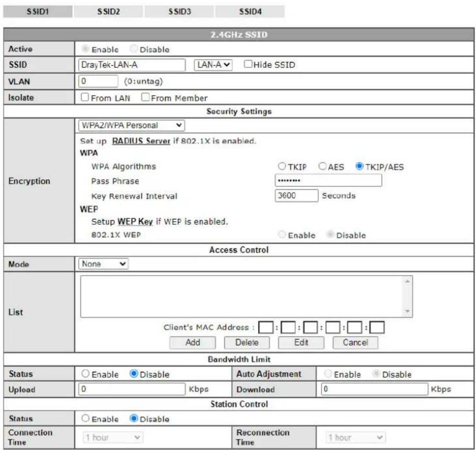The width and height of the screenshot is (476, 450).
Task: Enable the Station Control status
Action: 85,418
